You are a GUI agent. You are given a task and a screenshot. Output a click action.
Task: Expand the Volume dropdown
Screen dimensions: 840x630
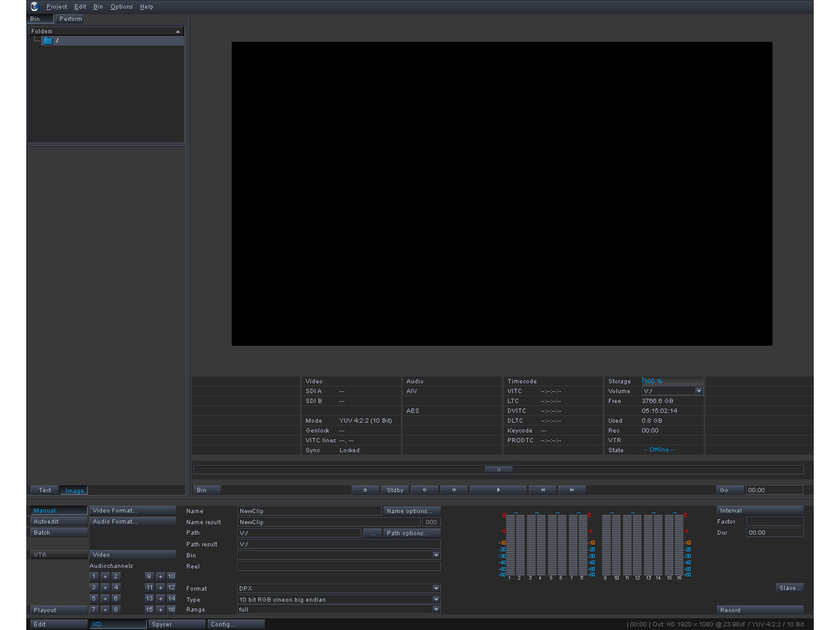point(698,391)
